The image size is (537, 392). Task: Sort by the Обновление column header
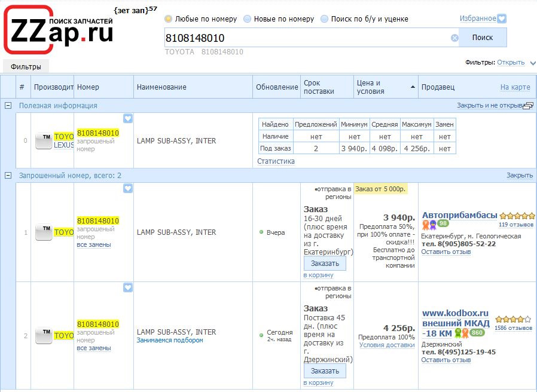277,87
